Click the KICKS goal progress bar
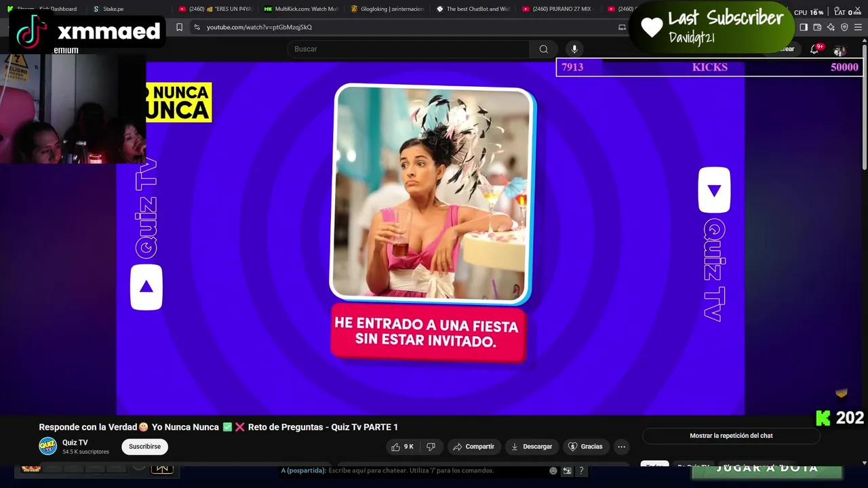The height and width of the screenshot is (488, 868). [x=709, y=67]
